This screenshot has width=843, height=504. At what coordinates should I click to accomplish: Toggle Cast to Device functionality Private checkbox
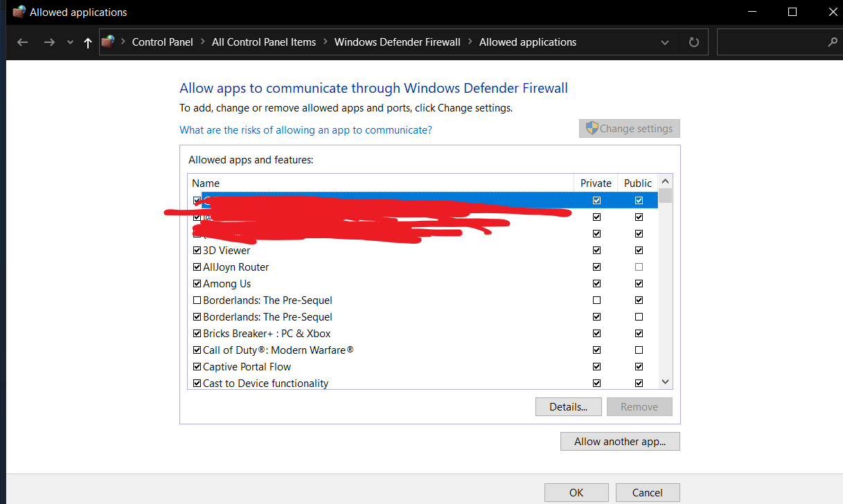(596, 384)
